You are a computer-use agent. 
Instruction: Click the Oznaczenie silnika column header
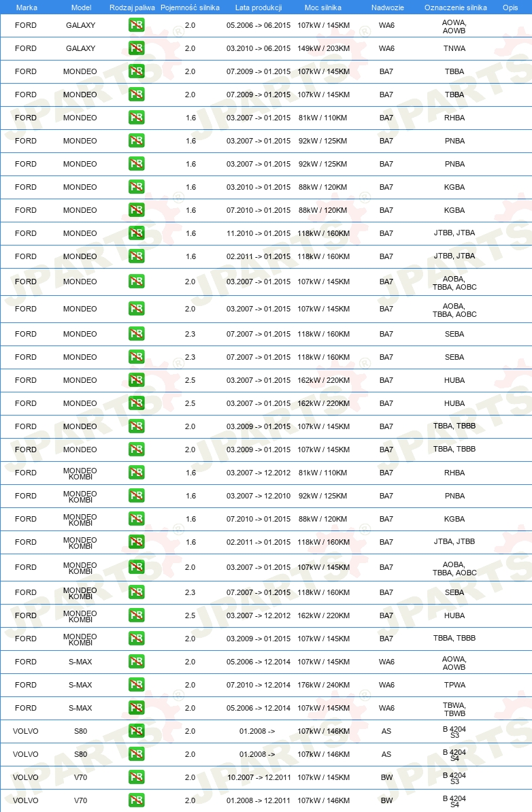pos(455,7)
